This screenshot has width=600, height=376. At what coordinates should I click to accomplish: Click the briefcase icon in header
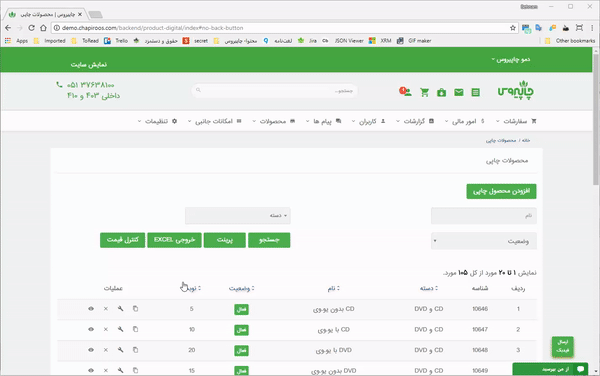tap(442, 92)
